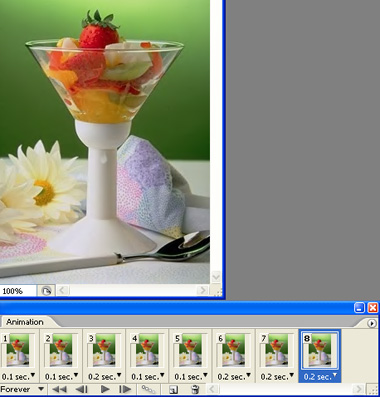Open frame 1 delay time dropdown
Viewport: 380px width, 397px height.
point(18,377)
